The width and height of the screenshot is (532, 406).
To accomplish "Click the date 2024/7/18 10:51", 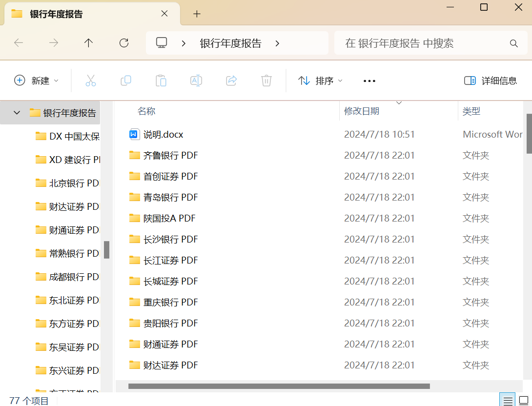I will click(x=379, y=135).
